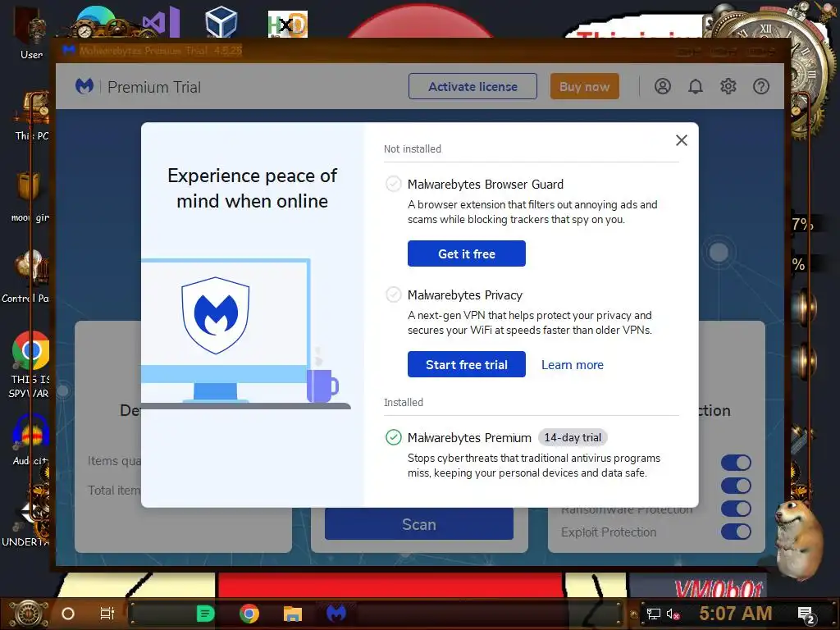
Task: Open the Chrome desktop shortcut
Action: 30,364
